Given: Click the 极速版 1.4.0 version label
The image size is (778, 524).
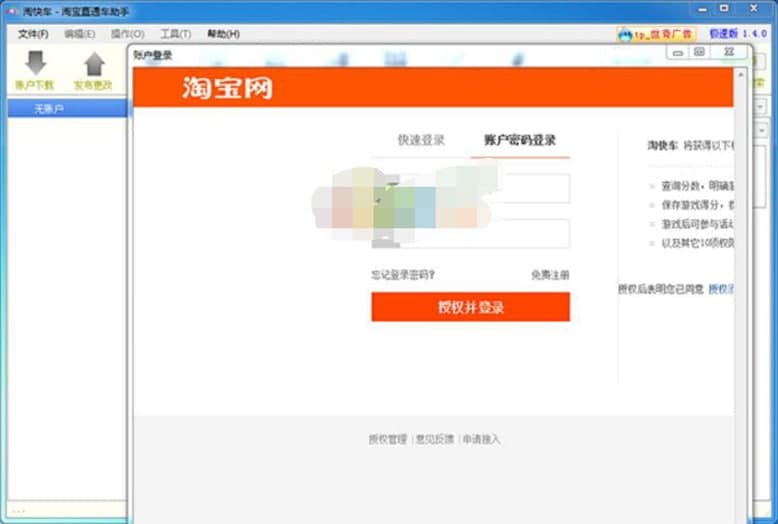Looking at the screenshot, I should coord(738,34).
